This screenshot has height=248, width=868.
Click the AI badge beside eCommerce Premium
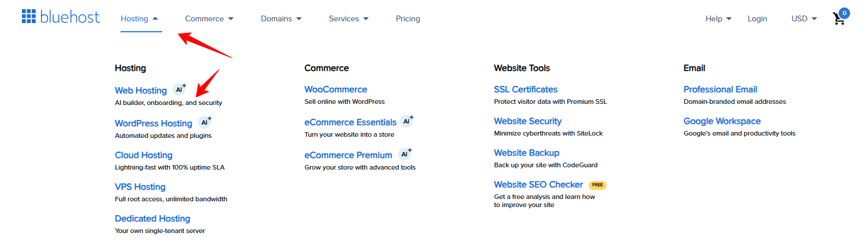pos(405,154)
